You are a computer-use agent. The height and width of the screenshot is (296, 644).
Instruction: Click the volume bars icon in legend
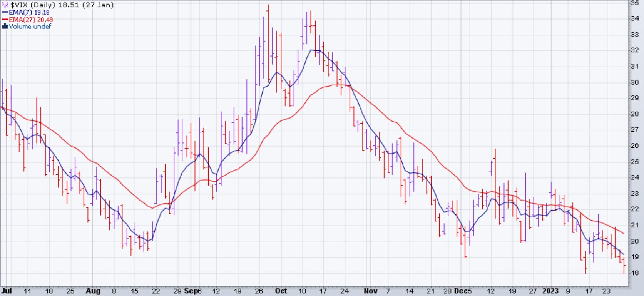point(5,27)
